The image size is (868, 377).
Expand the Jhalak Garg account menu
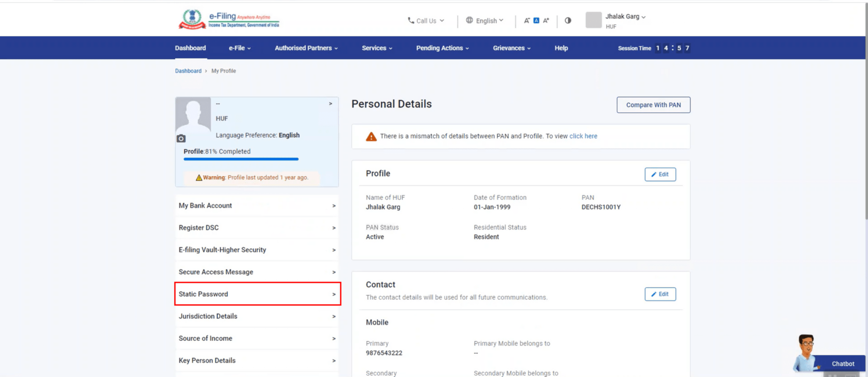point(625,17)
